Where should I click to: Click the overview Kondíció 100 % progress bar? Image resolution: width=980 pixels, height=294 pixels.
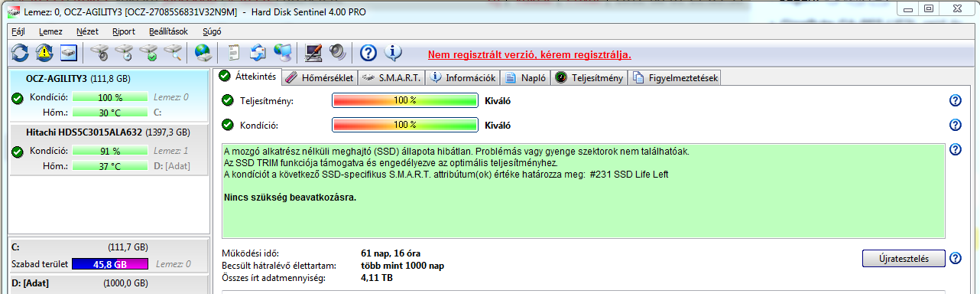click(x=405, y=125)
